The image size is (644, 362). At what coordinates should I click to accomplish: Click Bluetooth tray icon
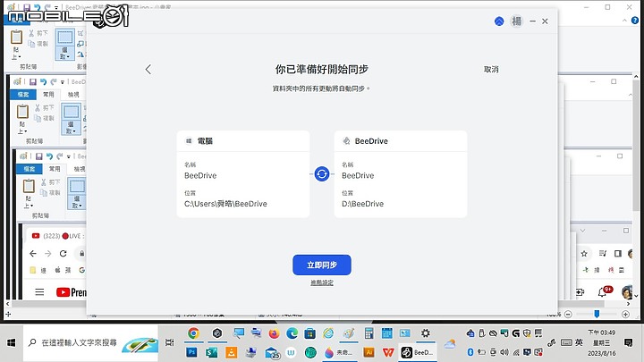coord(470,352)
